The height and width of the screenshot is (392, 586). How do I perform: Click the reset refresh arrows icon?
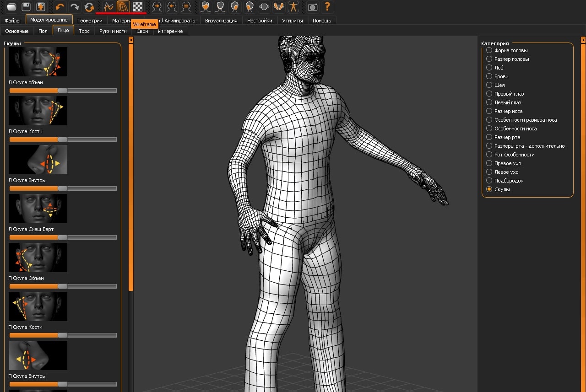pyautogui.click(x=89, y=7)
